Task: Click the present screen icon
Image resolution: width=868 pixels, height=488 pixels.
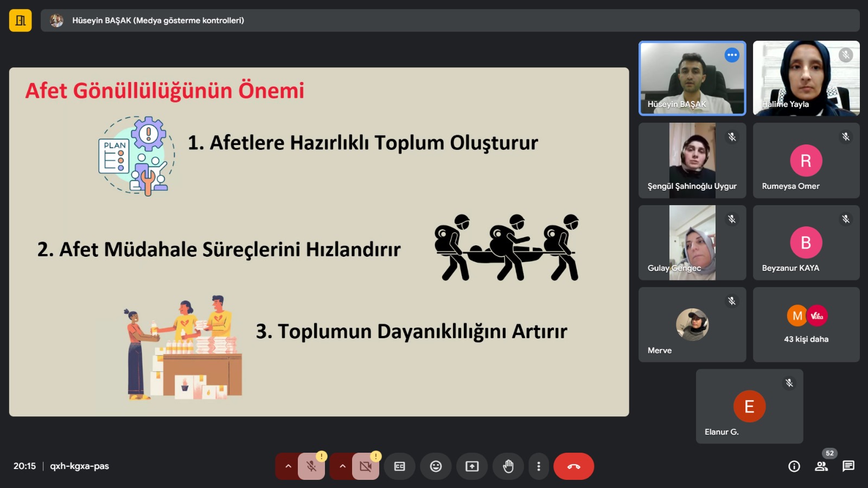Action: (472, 466)
